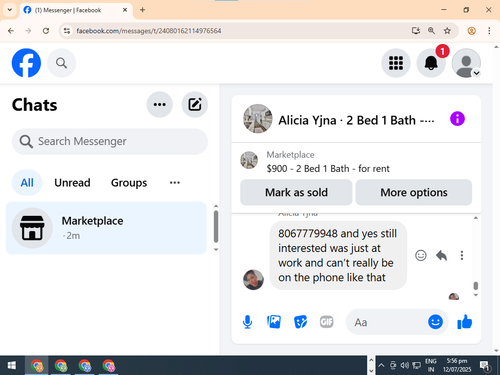Open install app icon in address bar
The image size is (500, 375).
[415, 31]
